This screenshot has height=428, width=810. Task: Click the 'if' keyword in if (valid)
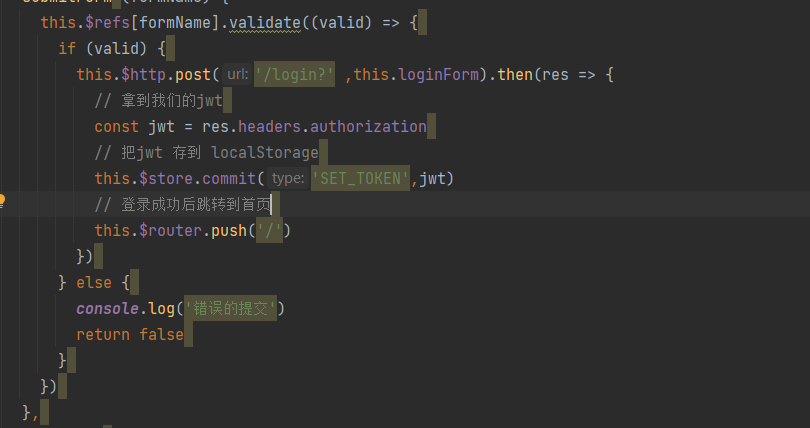pyautogui.click(x=67, y=49)
